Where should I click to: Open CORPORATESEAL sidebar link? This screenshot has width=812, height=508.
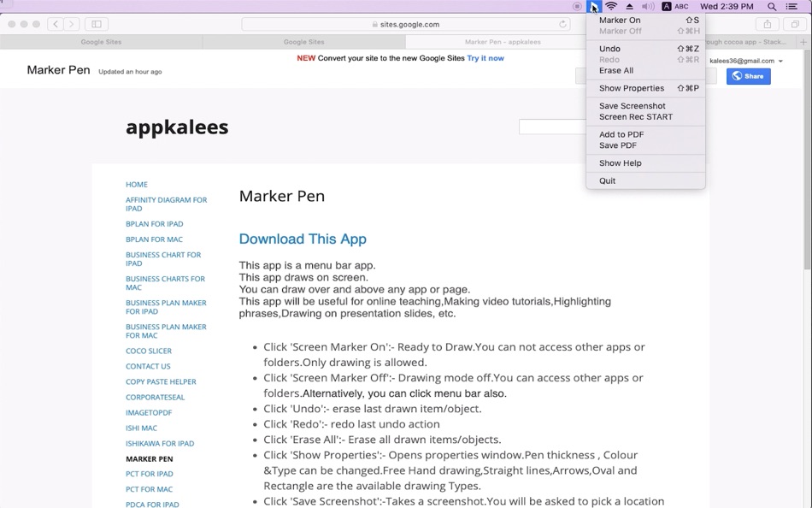pos(156,398)
